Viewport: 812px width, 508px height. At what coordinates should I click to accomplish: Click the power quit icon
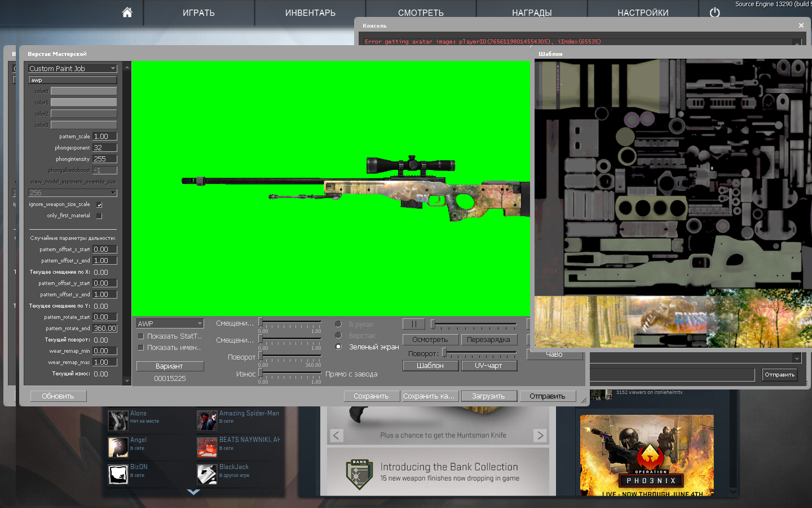(714, 12)
